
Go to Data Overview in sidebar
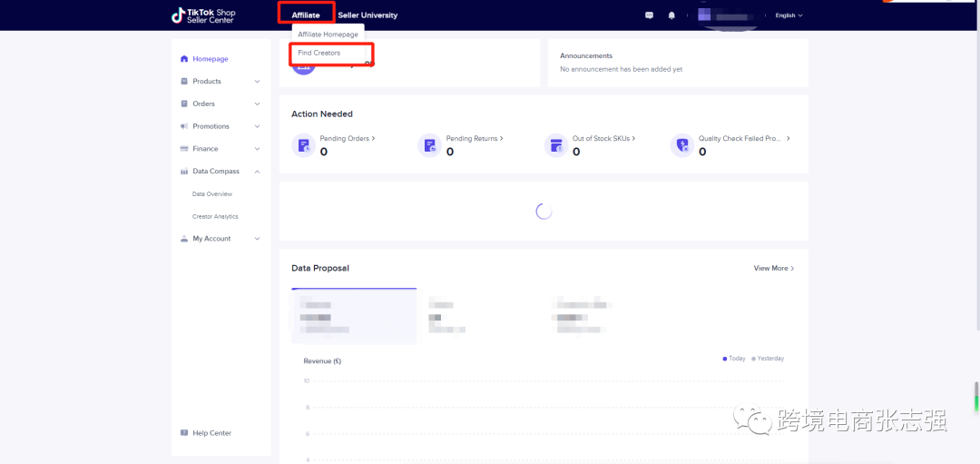click(212, 194)
